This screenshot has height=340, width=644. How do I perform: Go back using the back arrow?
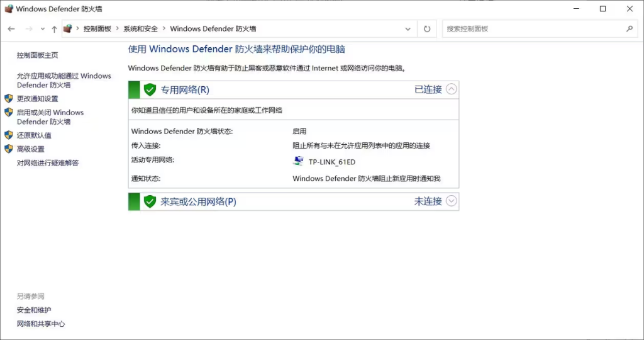pos(11,29)
